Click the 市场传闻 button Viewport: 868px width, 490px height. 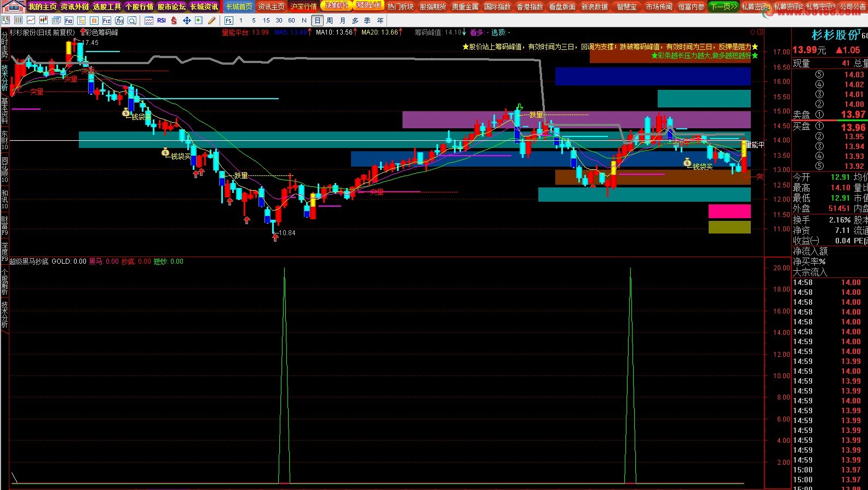pos(659,7)
